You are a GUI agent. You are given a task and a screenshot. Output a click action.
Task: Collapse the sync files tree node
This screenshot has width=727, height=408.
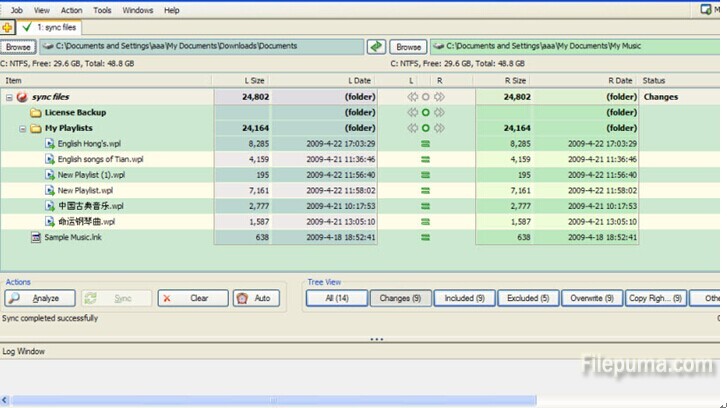pos(9,98)
